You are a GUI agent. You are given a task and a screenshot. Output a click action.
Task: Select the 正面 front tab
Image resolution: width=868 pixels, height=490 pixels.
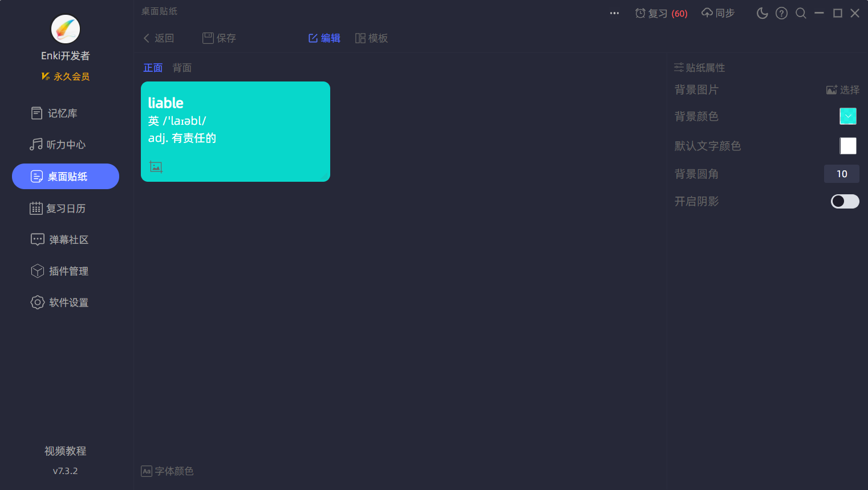click(x=153, y=68)
